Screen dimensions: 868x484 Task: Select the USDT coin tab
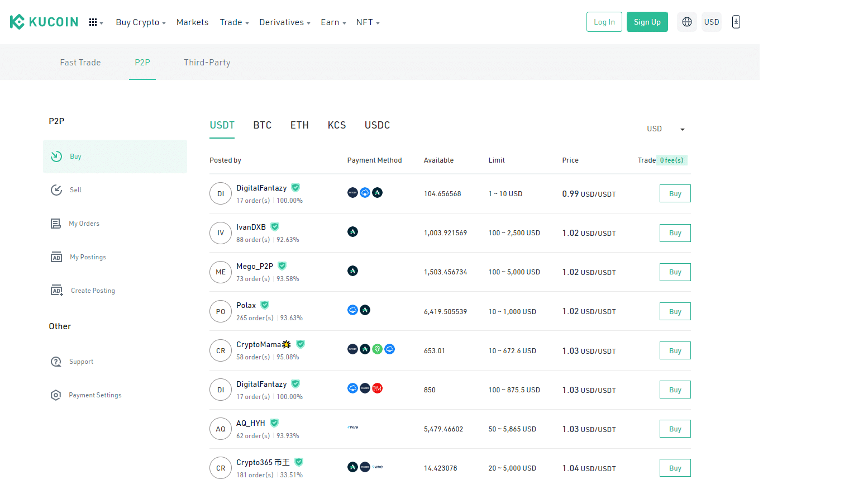222,125
